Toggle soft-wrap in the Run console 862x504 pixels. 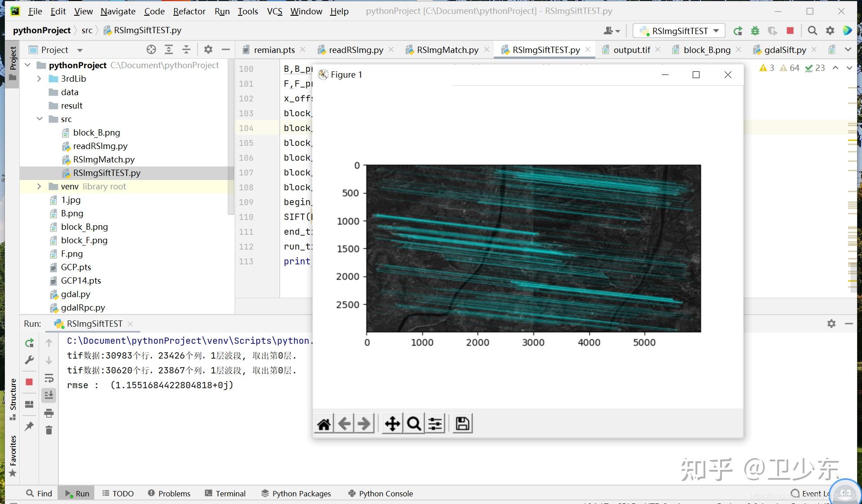point(49,378)
